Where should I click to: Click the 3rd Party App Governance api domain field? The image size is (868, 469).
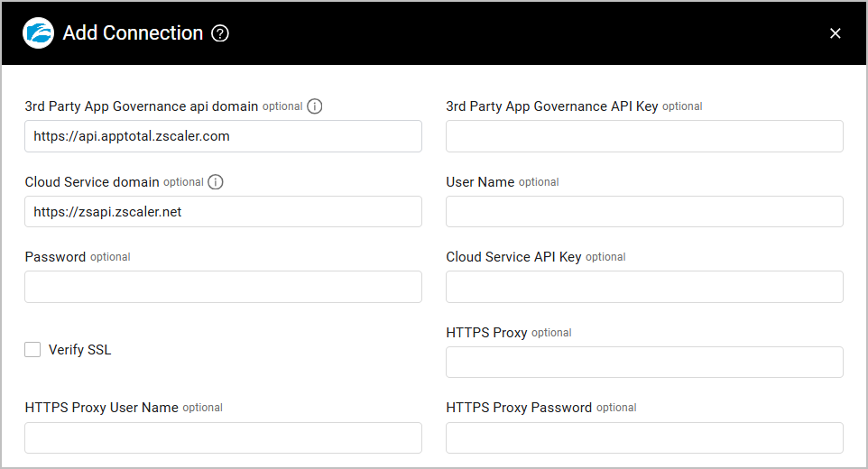[x=223, y=136]
